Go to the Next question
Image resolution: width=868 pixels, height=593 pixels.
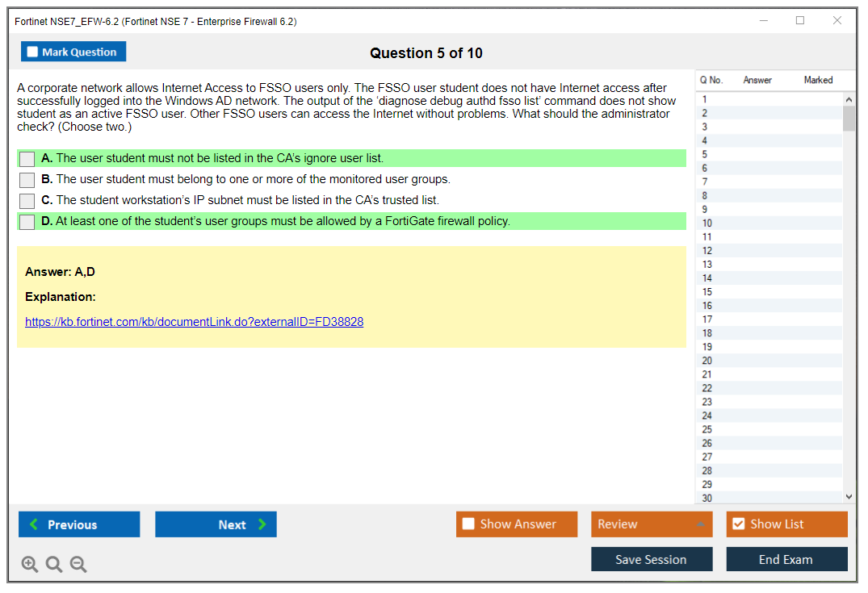[216, 524]
